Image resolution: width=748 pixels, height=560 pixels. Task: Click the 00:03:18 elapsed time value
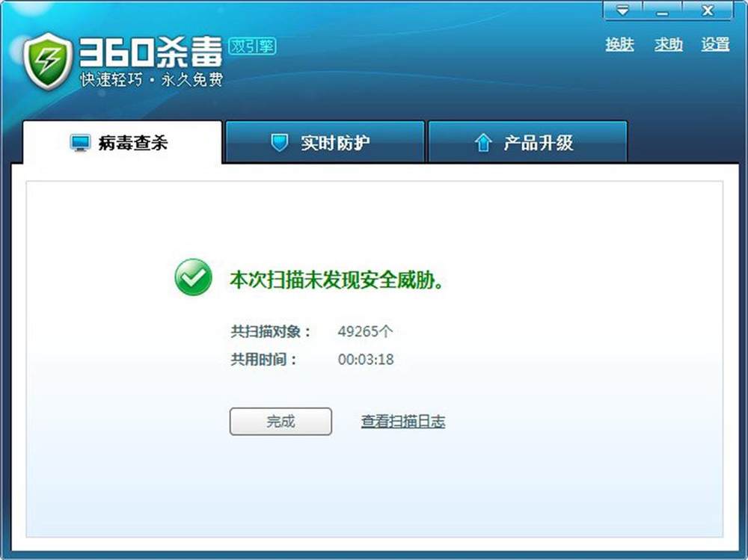point(365,360)
